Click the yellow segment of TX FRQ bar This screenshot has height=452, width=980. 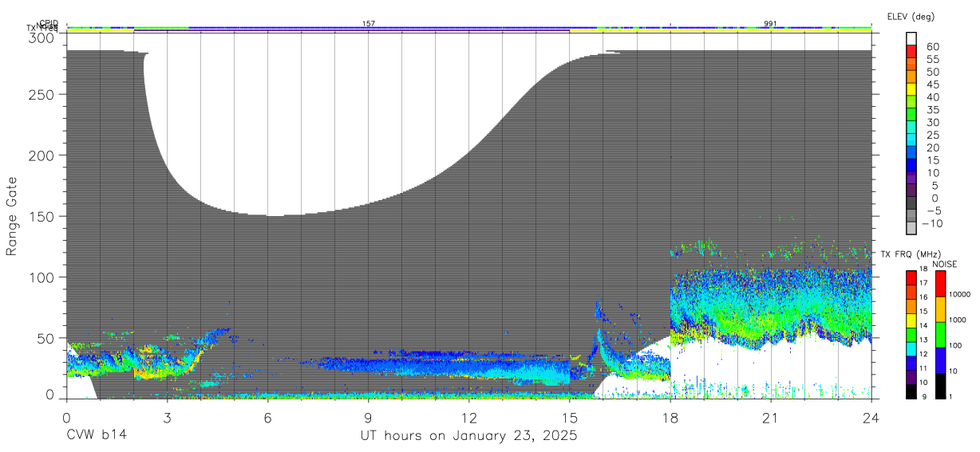[x=911, y=320]
